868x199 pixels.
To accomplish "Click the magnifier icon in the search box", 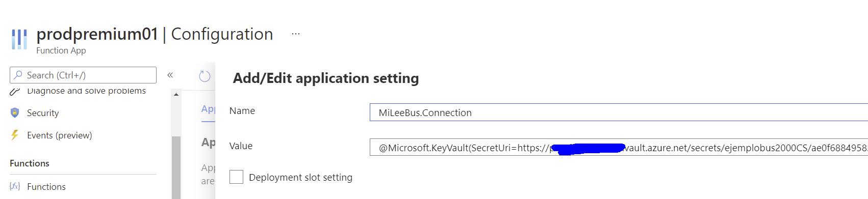I will [18, 75].
